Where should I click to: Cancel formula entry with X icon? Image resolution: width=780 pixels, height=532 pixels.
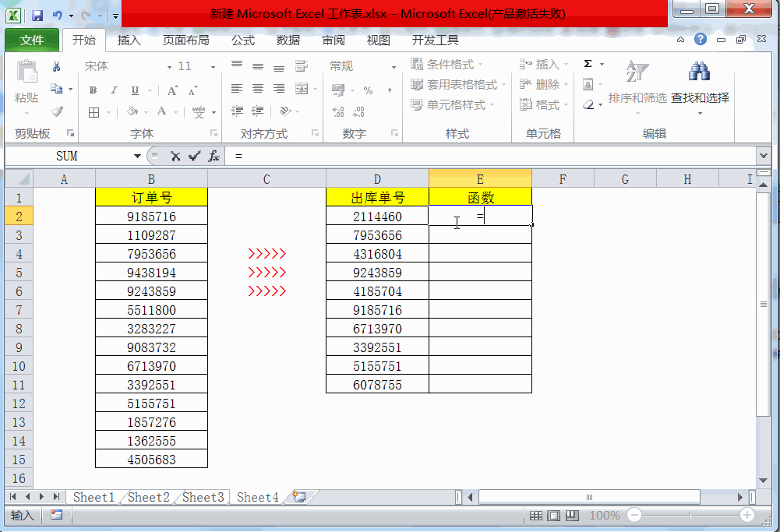pos(175,156)
